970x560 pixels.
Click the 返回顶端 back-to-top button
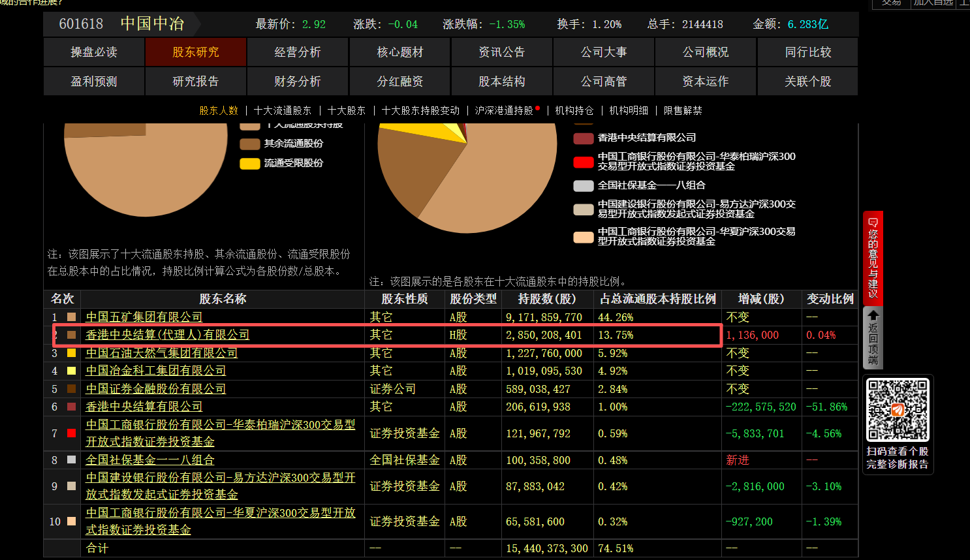pos(873,338)
